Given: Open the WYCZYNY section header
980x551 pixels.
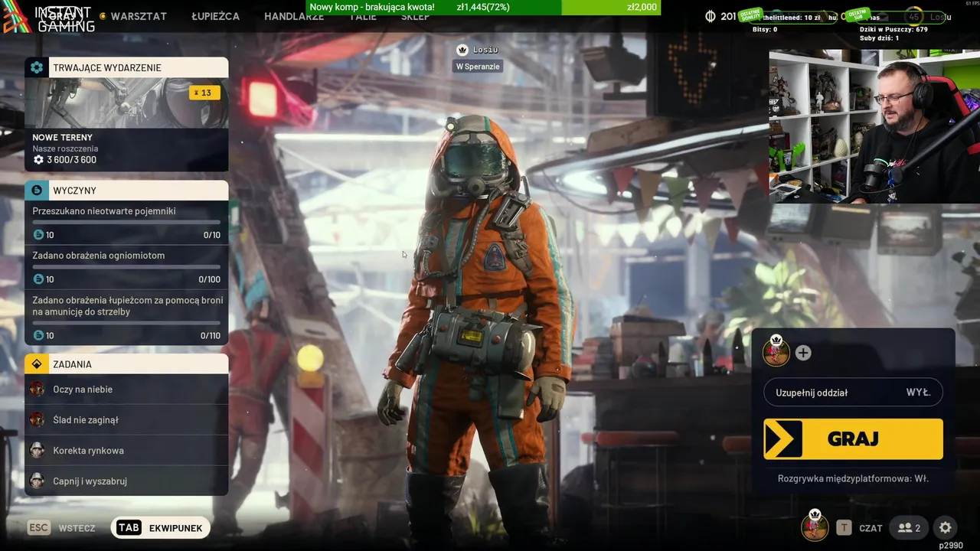Looking at the screenshot, I should tap(126, 191).
